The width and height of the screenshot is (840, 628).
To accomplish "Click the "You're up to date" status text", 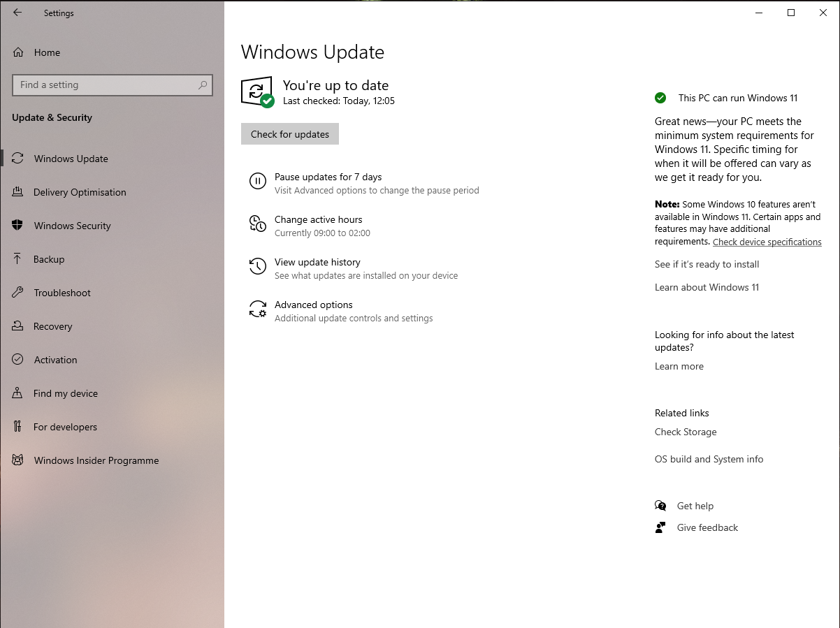I will 335,85.
